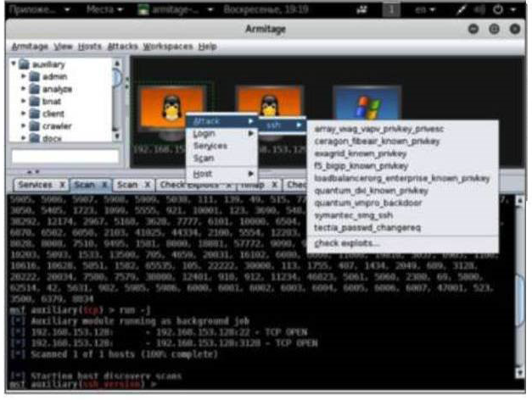Open the ssh attack submenu
The height and width of the screenshot is (400, 532).
tap(283, 125)
